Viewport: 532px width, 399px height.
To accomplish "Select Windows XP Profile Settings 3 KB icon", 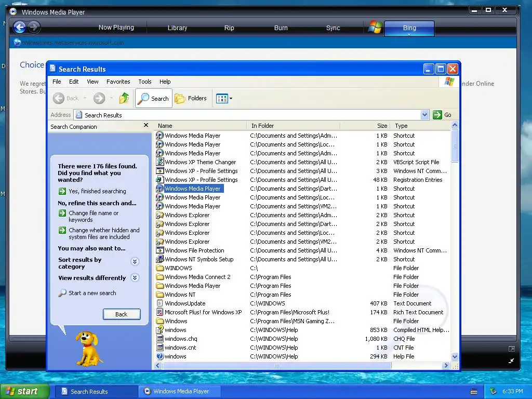I will point(159,170).
